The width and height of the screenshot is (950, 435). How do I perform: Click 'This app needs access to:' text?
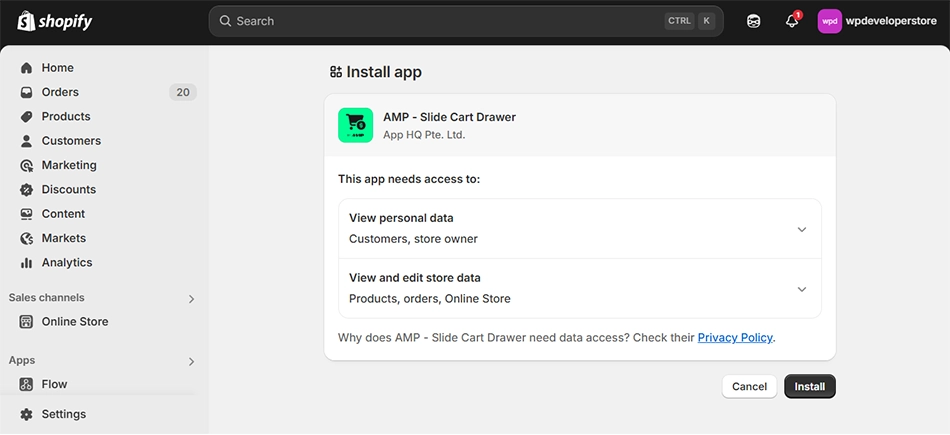coord(409,179)
